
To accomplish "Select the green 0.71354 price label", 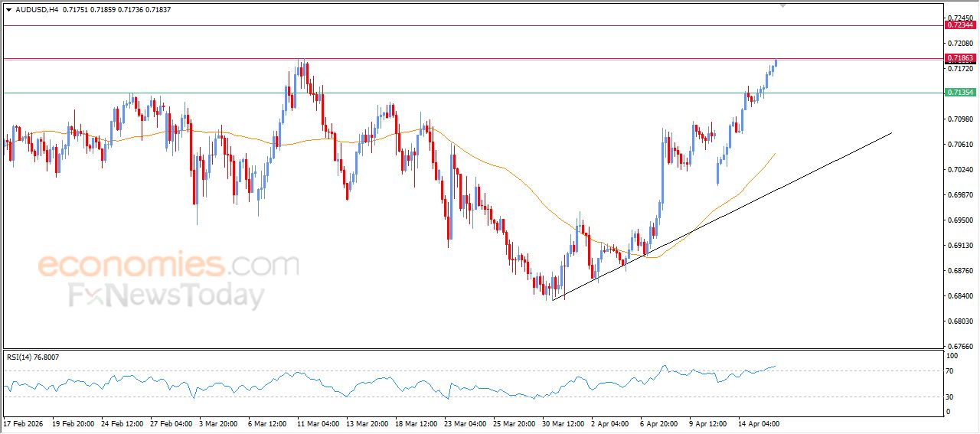I will click(960, 93).
